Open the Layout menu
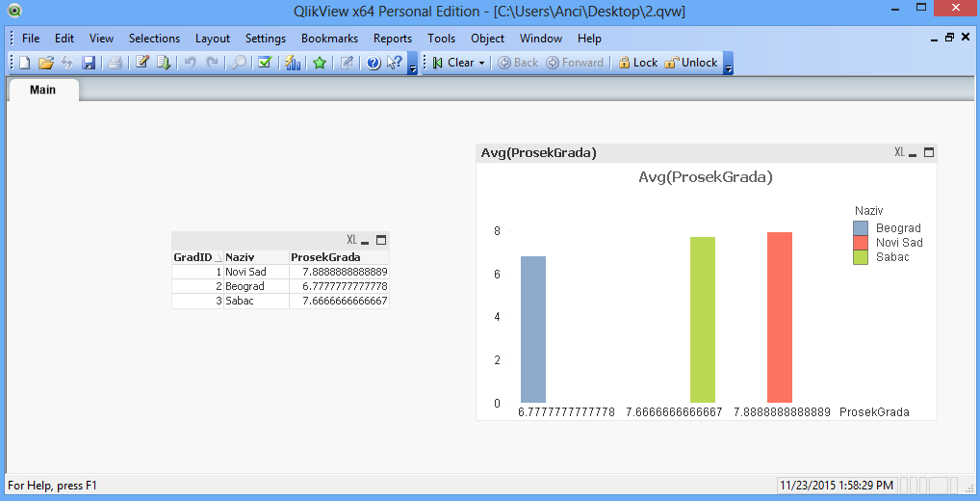980x501 pixels. [213, 39]
